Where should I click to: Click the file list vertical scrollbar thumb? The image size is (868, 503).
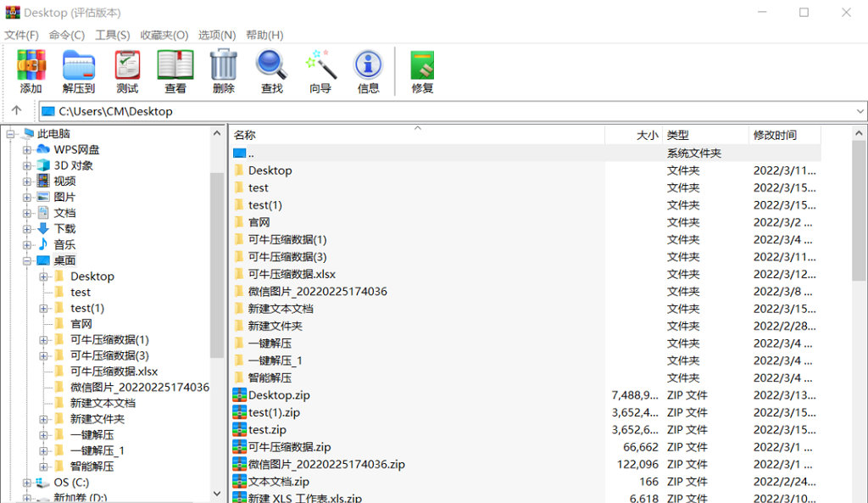[859, 210]
